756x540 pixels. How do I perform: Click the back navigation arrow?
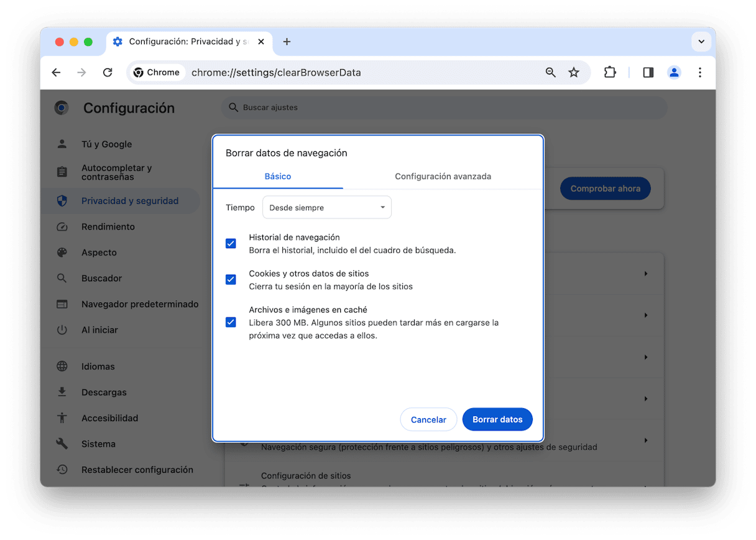[x=56, y=73]
